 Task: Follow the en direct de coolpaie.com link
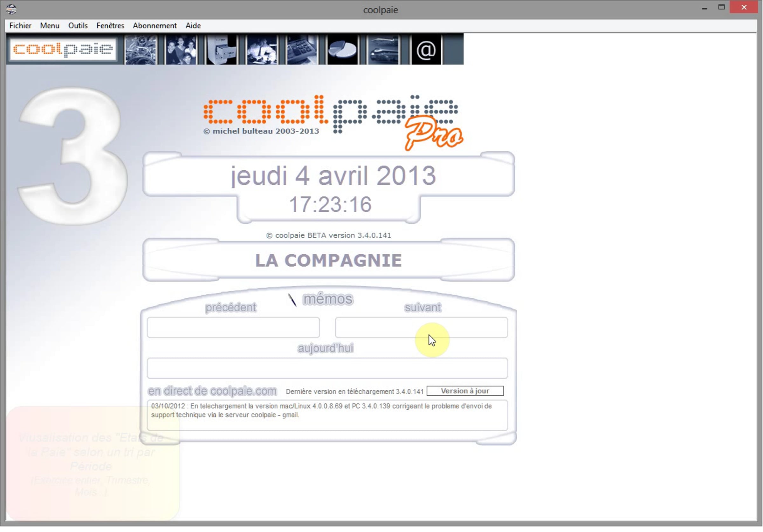coord(212,391)
